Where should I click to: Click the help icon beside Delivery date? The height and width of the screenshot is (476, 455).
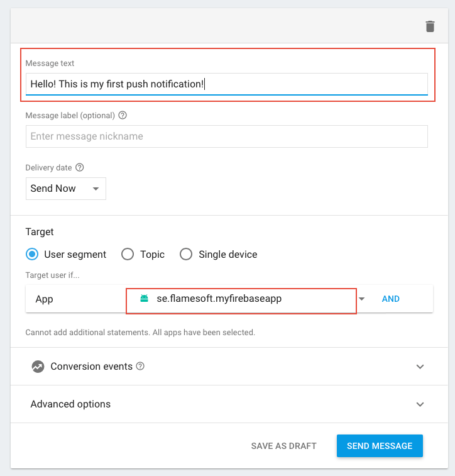[x=80, y=168]
